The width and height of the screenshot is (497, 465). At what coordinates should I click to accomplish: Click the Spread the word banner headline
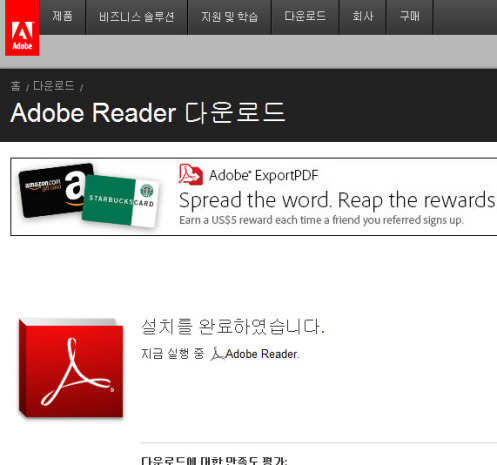click(337, 200)
